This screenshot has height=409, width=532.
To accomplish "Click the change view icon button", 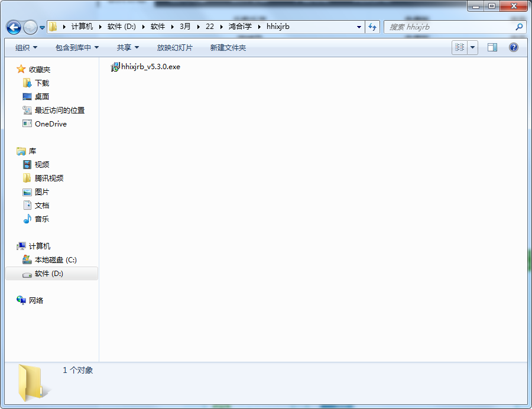I will 459,47.
